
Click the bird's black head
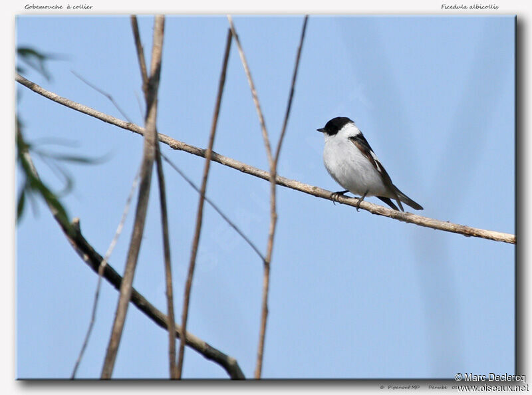[337, 124]
